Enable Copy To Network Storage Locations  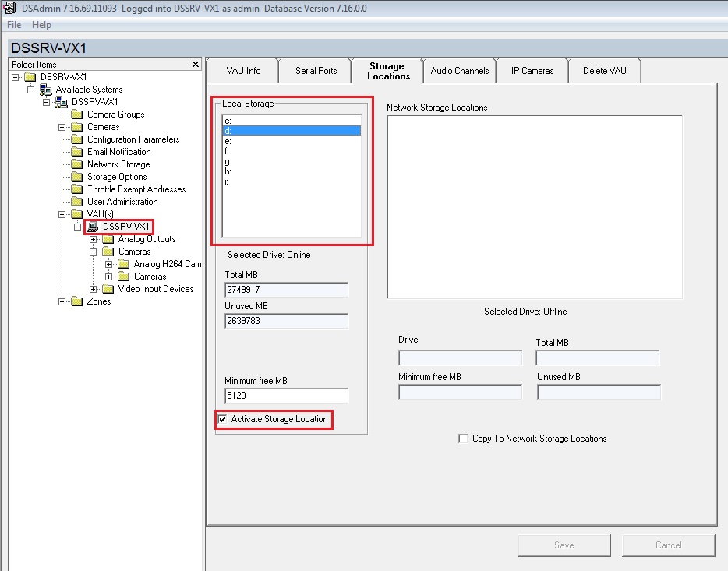462,438
